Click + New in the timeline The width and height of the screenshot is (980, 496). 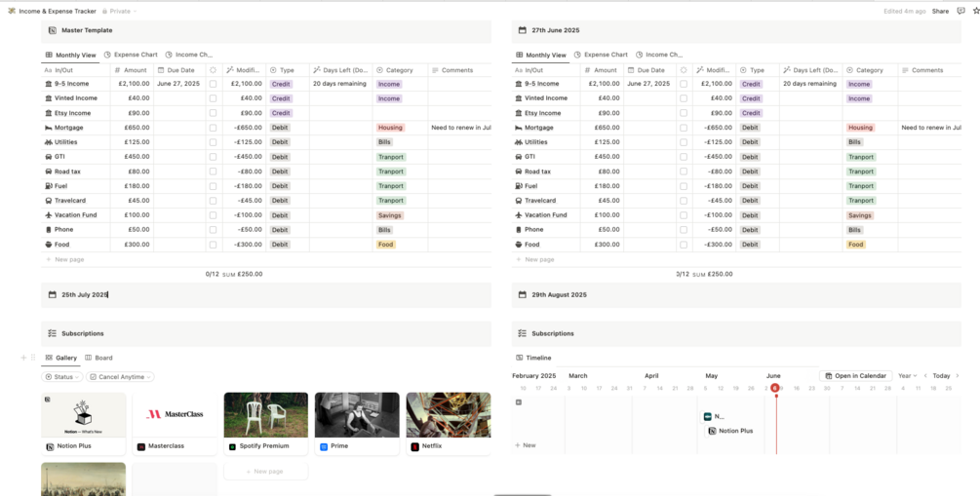(x=525, y=445)
